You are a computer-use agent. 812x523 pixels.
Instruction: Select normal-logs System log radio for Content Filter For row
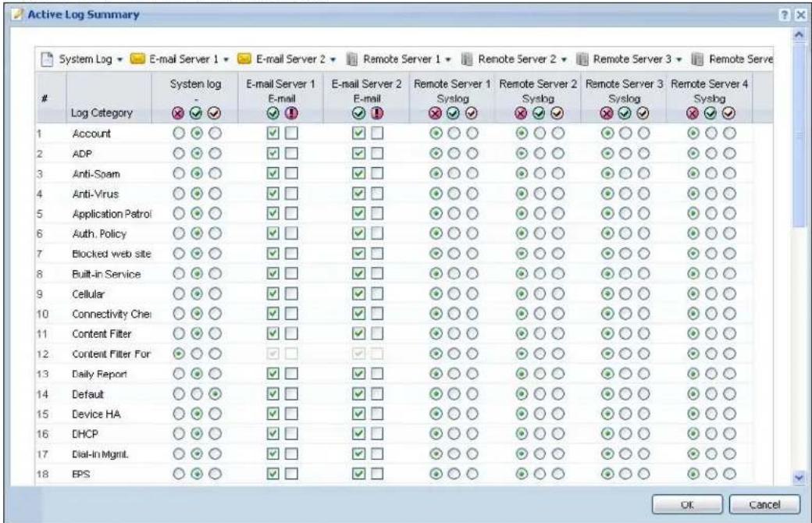pos(197,354)
